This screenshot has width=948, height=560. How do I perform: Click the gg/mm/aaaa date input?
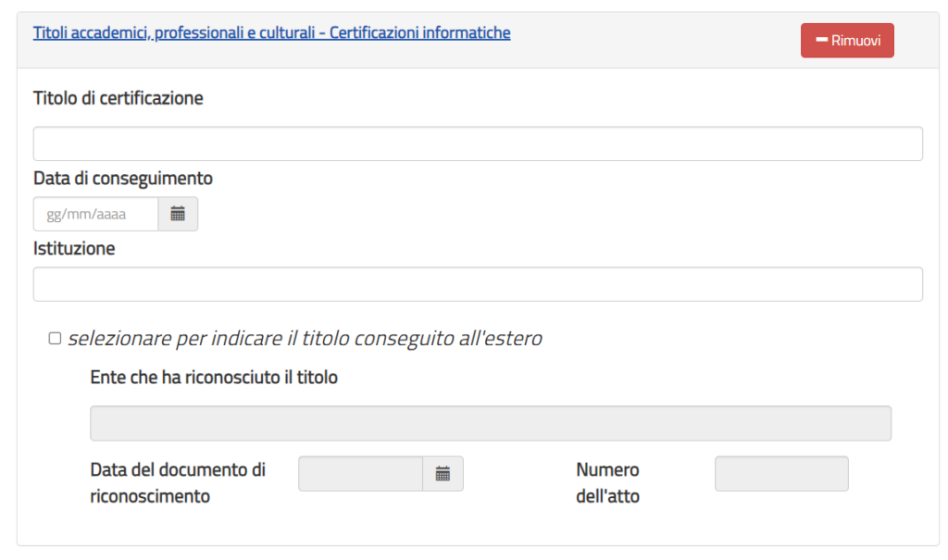(96, 214)
